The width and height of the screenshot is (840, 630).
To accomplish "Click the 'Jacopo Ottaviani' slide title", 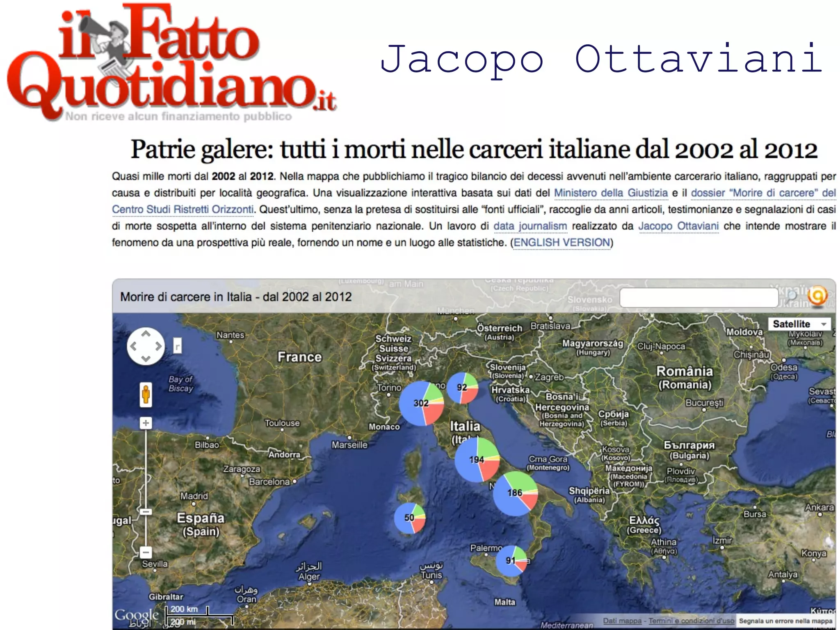I will 601,60.
